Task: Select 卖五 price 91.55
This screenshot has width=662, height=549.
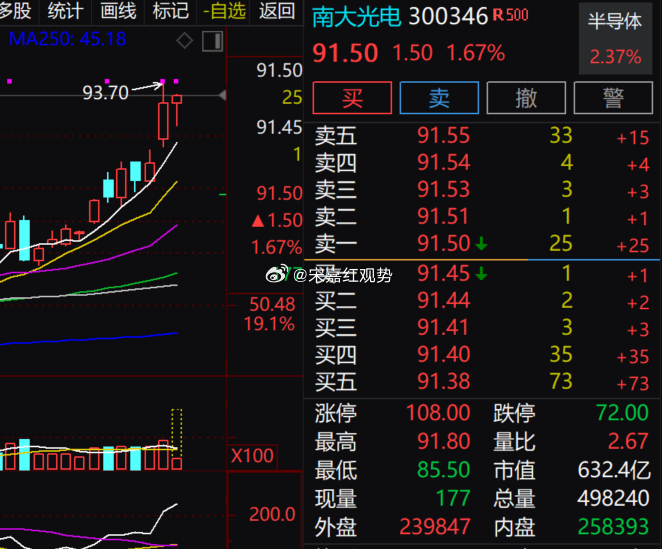Action: pos(443,136)
